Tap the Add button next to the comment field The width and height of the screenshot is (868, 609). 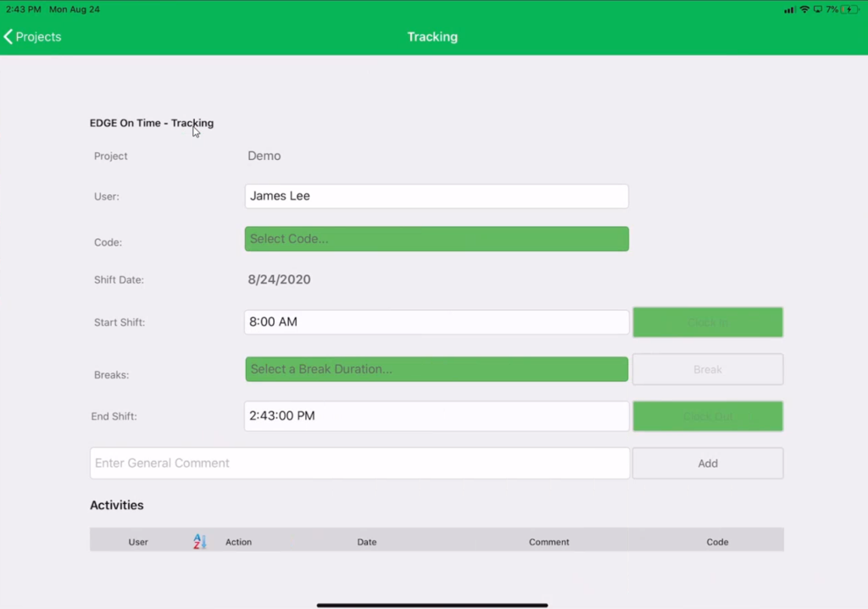pos(707,462)
